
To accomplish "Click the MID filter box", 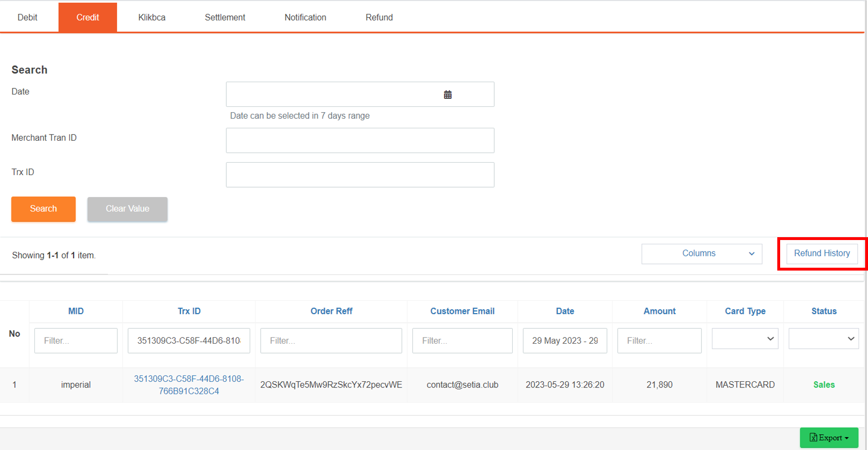I will pos(76,341).
